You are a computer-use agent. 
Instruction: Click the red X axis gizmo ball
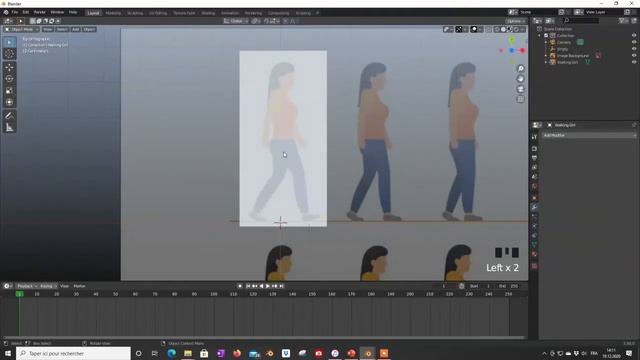click(x=522, y=50)
